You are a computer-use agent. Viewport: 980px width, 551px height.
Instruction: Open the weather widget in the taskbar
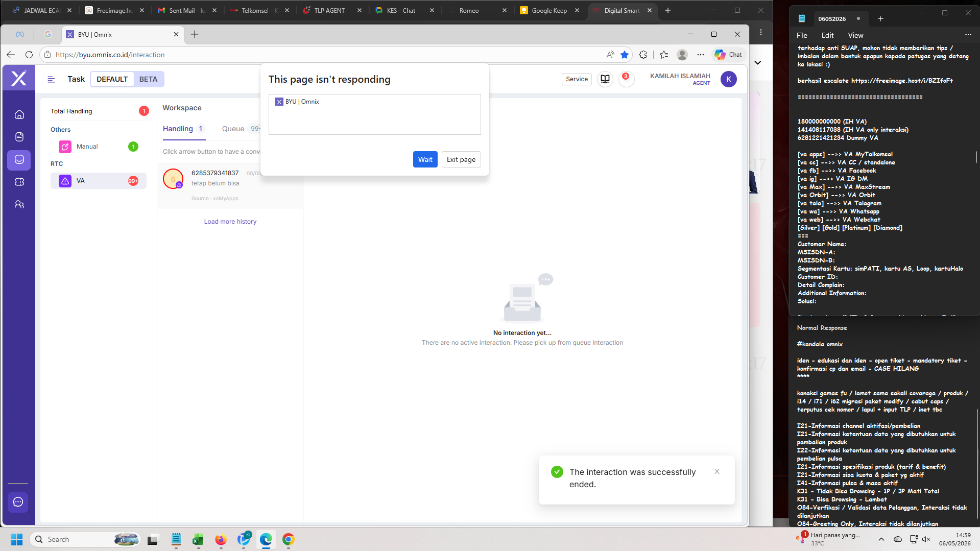point(828,539)
